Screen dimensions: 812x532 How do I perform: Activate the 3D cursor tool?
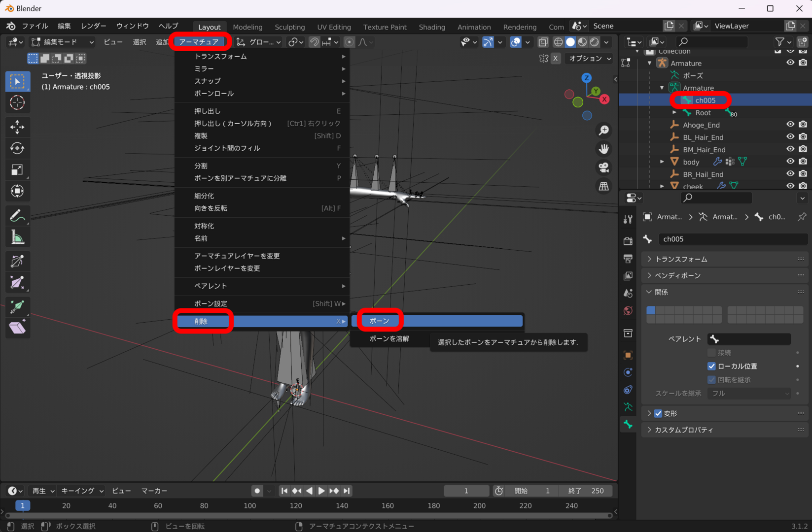point(17,102)
